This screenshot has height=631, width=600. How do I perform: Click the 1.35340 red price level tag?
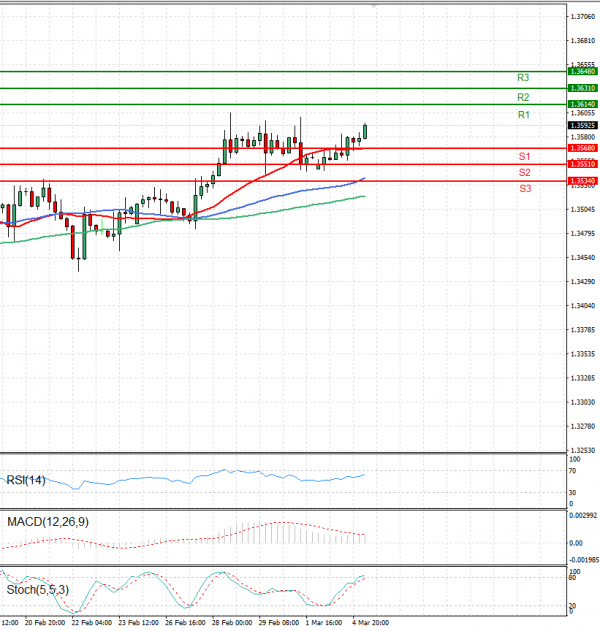pyautogui.click(x=583, y=181)
